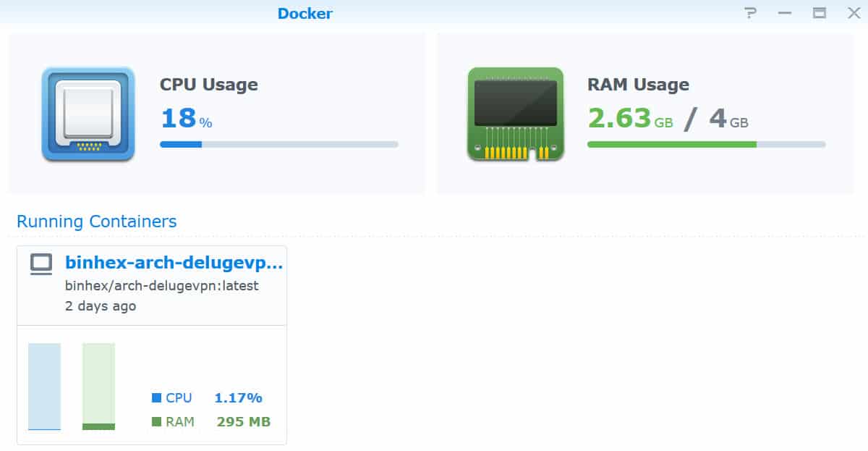The height and width of the screenshot is (451, 868).
Task: Maximize the Docker window
Action: point(820,13)
